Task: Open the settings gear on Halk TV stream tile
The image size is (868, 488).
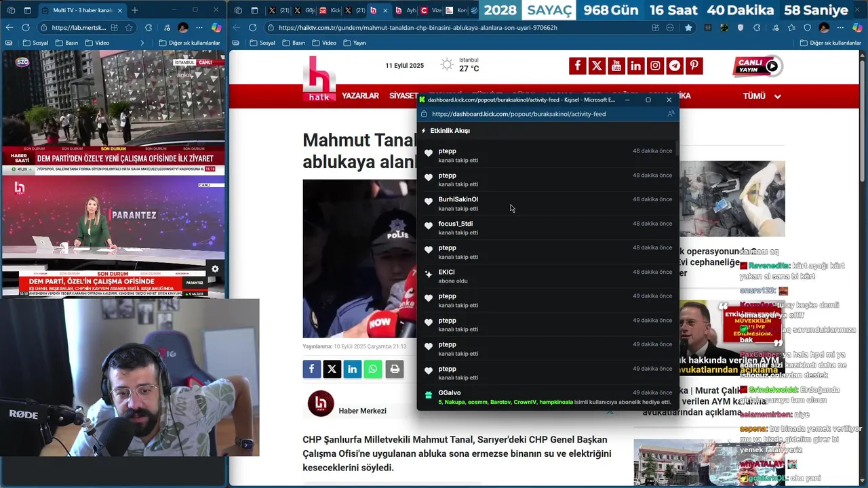Action: coord(215,269)
